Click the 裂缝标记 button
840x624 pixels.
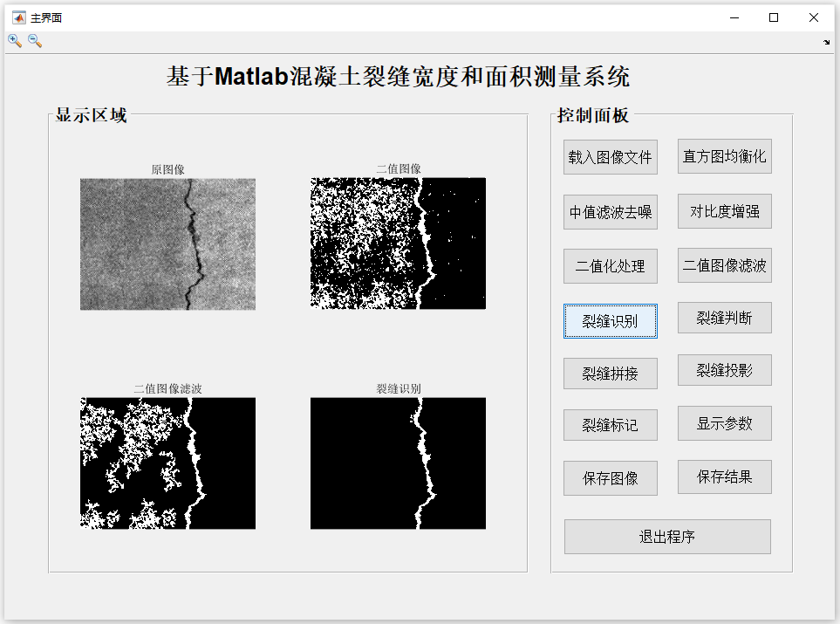click(x=611, y=425)
